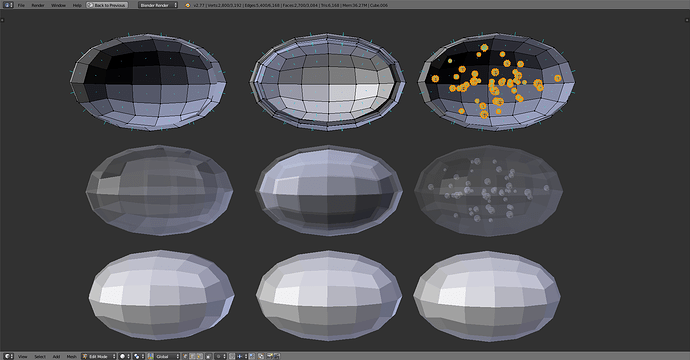Enable face select mode

(x=199, y=356)
